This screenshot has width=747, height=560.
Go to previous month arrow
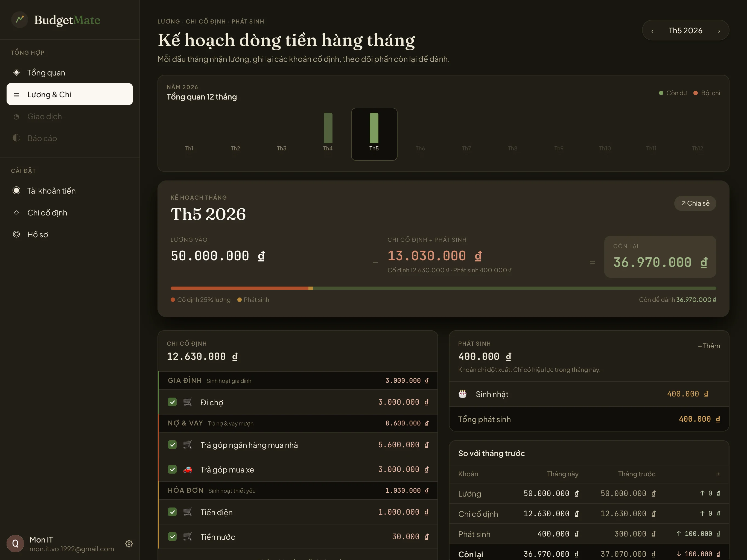tap(652, 31)
